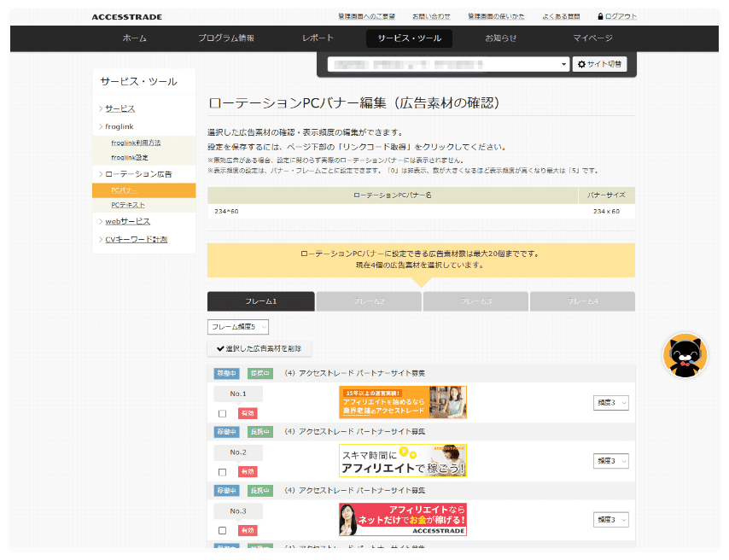Open froglink設定 in sidebar

point(130,158)
